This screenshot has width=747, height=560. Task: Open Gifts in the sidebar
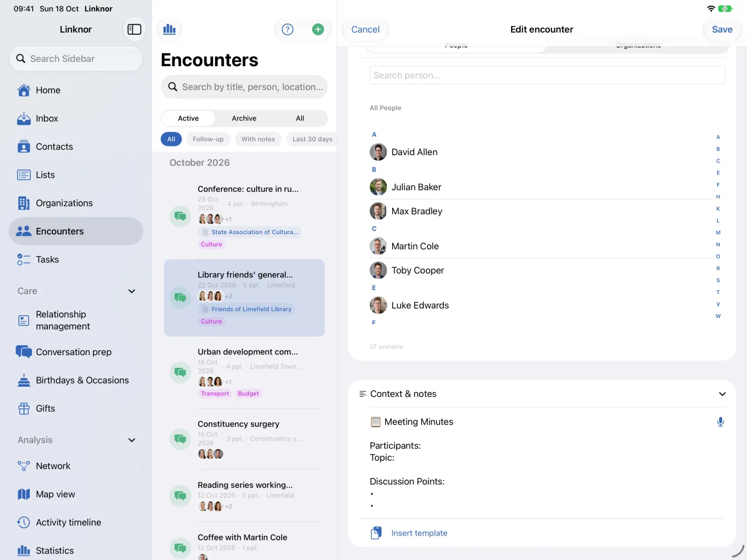[76, 409]
